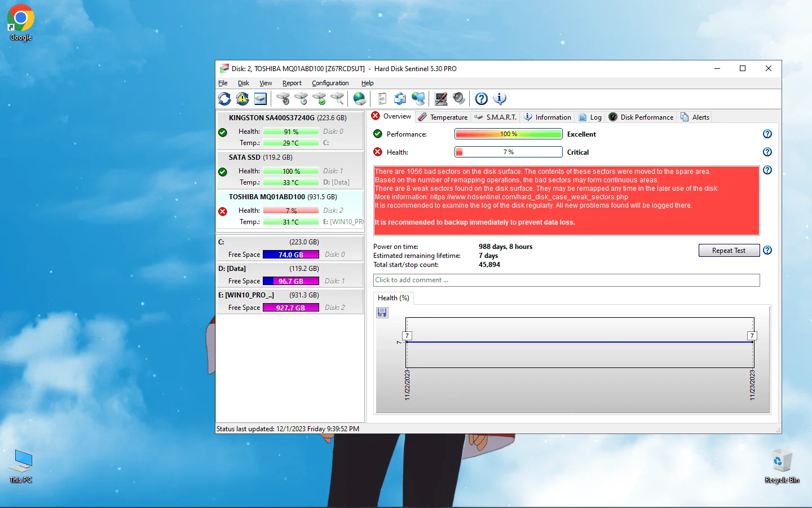Click the disk icon with clock overlay
The height and width of the screenshot is (508, 812).
301,99
